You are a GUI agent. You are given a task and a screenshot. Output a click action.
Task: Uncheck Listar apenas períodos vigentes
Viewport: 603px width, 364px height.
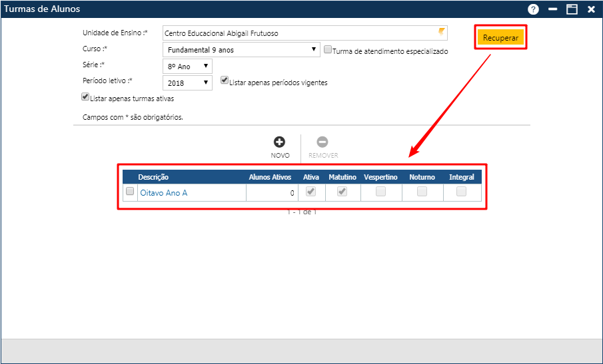225,81
